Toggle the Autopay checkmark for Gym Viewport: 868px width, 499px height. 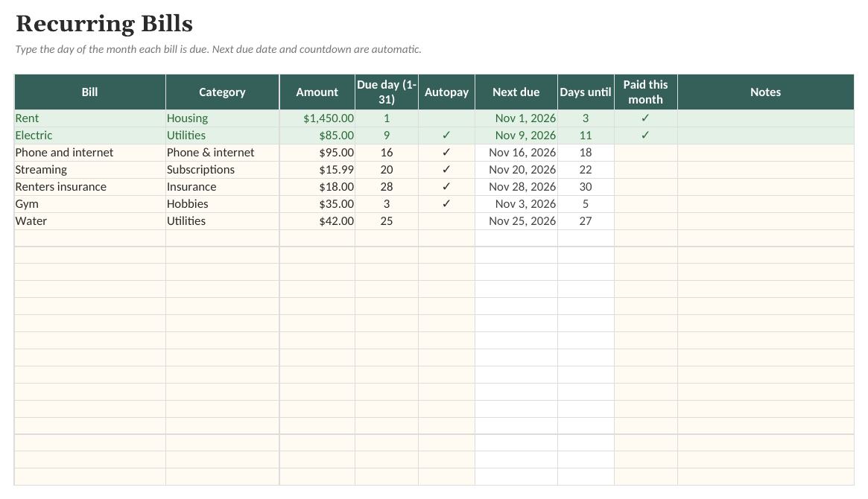tap(446, 204)
